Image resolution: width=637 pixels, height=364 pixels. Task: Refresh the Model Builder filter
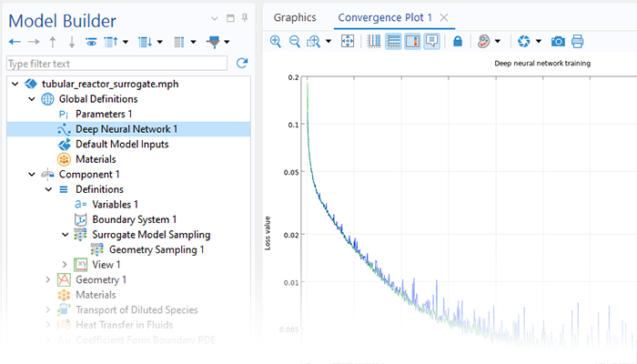coord(242,63)
